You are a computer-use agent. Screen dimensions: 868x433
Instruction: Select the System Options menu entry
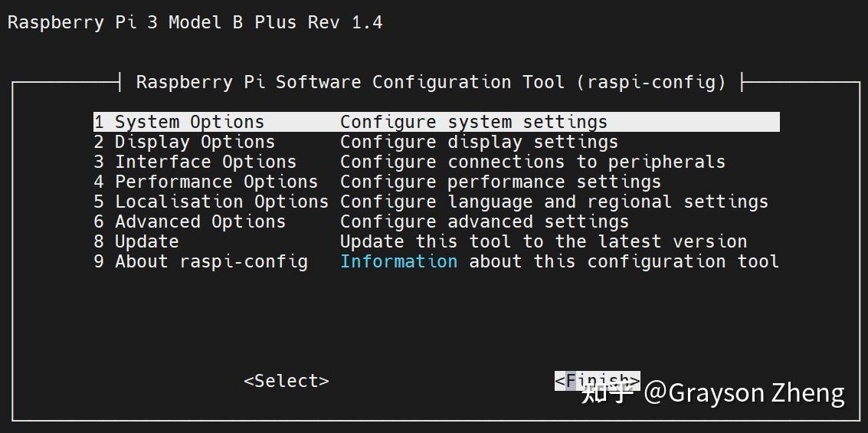[179, 122]
